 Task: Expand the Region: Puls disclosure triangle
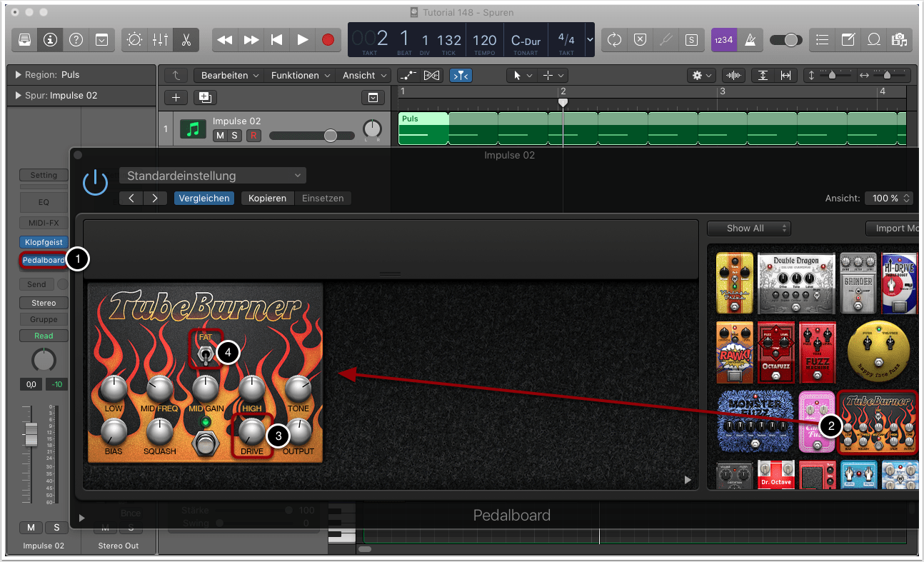(x=18, y=75)
